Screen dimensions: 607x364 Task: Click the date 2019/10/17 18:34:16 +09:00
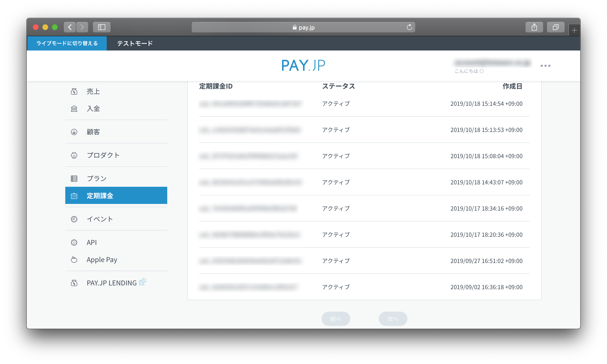point(486,208)
